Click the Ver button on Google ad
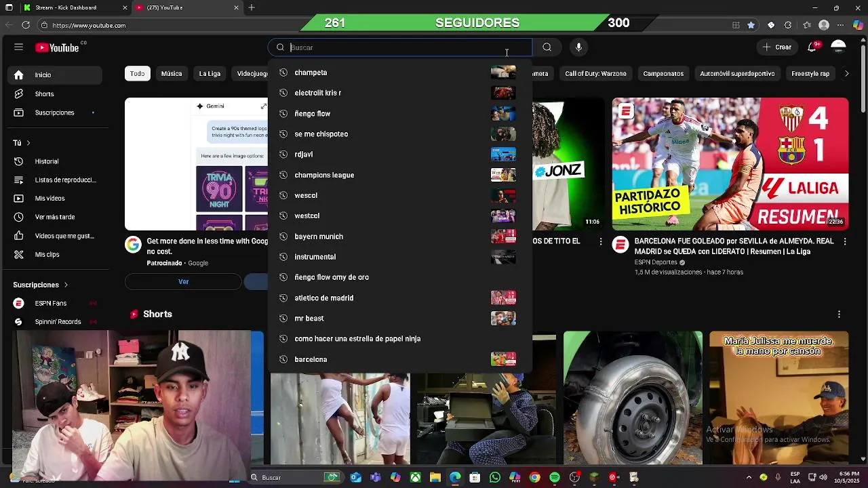868x488 pixels. coord(183,281)
